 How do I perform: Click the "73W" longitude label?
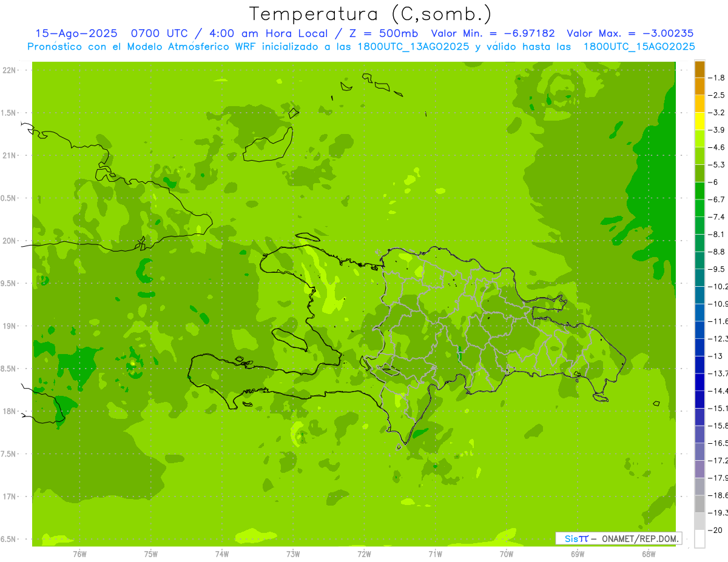[x=293, y=554]
